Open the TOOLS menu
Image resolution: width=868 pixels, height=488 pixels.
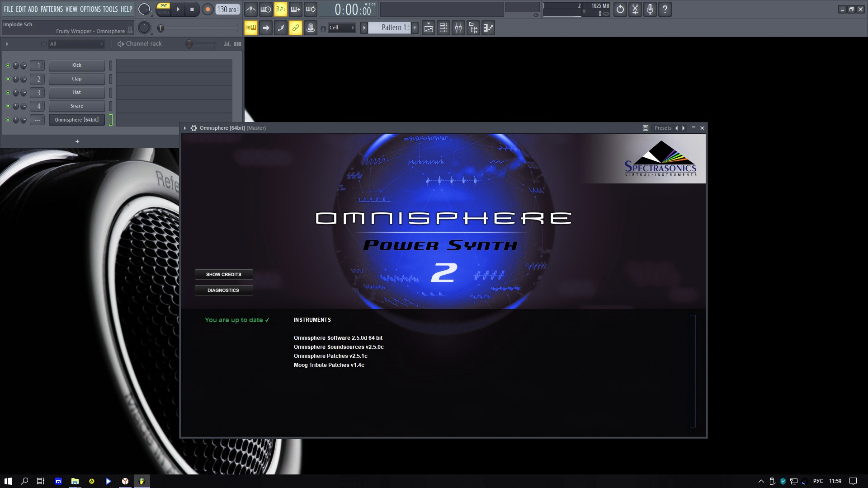[x=110, y=9]
